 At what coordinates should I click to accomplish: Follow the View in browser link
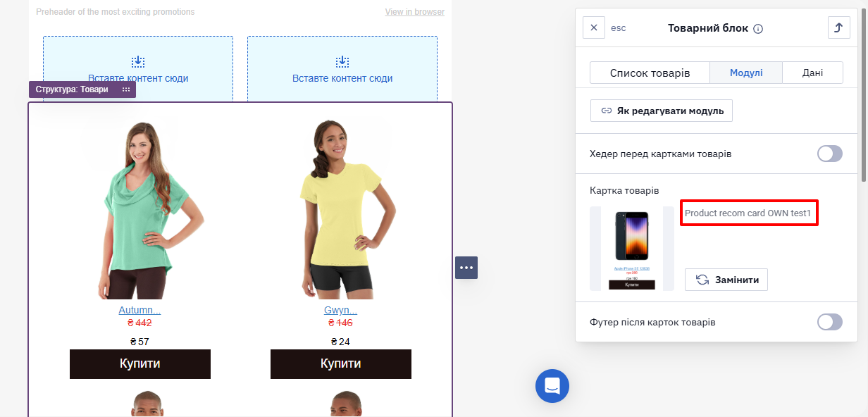pyautogui.click(x=415, y=12)
